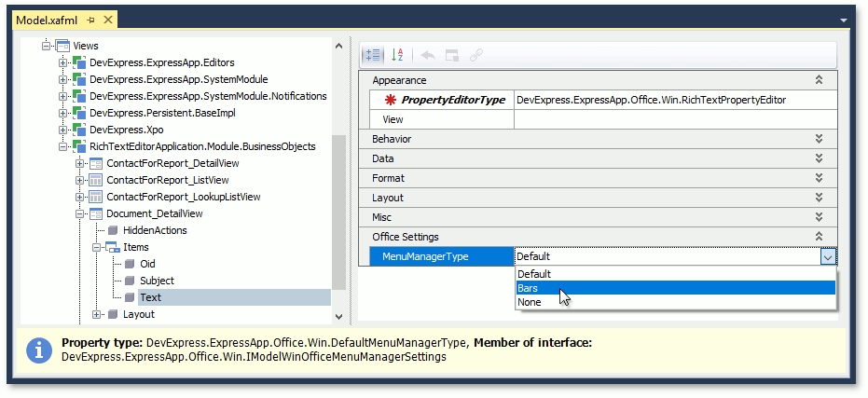Click the empty View property value field
The image size is (868, 398).
pos(675,119)
